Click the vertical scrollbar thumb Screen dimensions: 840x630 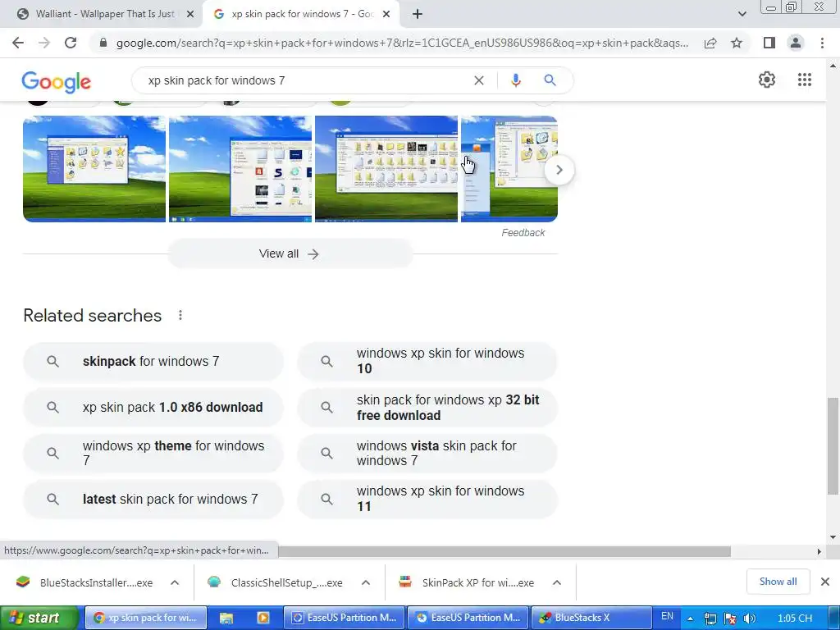pos(833,445)
